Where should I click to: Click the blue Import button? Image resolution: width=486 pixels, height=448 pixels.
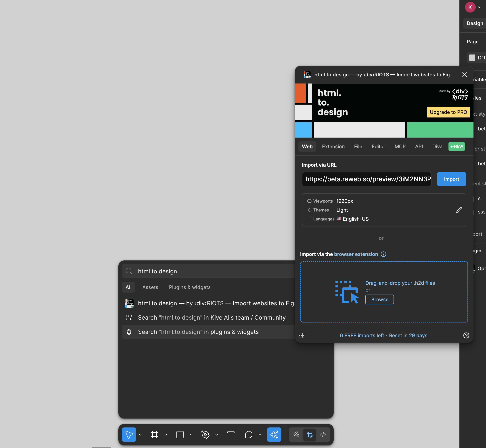click(x=451, y=179)
